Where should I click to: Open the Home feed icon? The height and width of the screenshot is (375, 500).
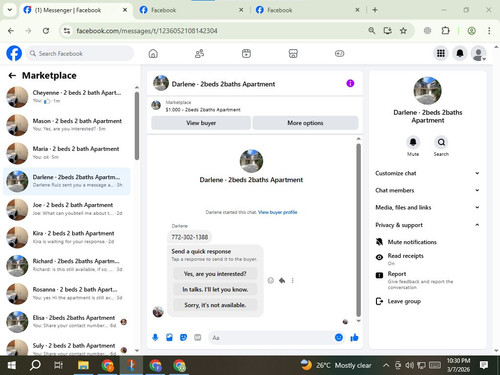click(153, 54)
